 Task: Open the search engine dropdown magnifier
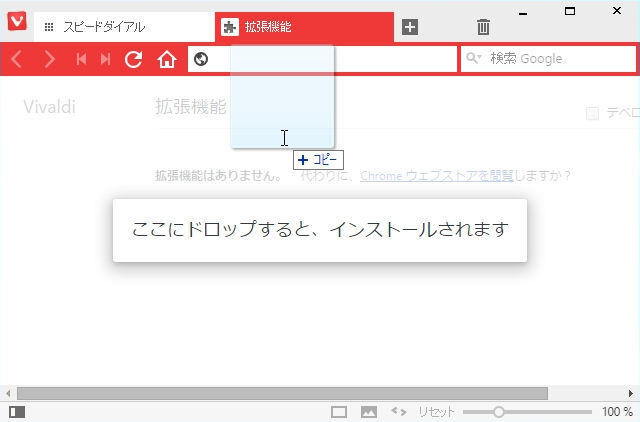[x=473, y=58]
